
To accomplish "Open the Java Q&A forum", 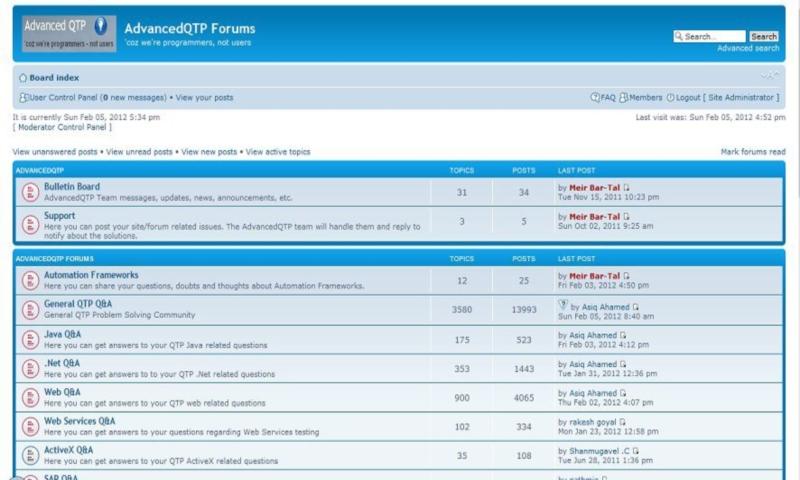I will (62, 334).
